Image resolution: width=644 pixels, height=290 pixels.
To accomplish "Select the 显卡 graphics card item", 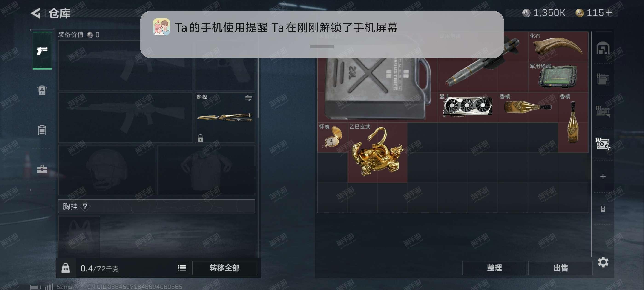I will 468,107.
